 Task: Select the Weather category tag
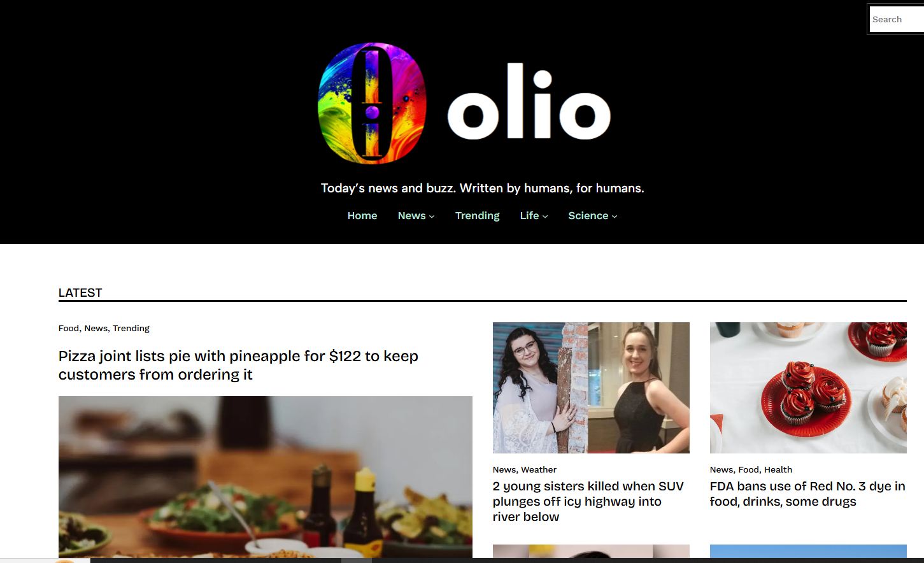click(539, 470)
